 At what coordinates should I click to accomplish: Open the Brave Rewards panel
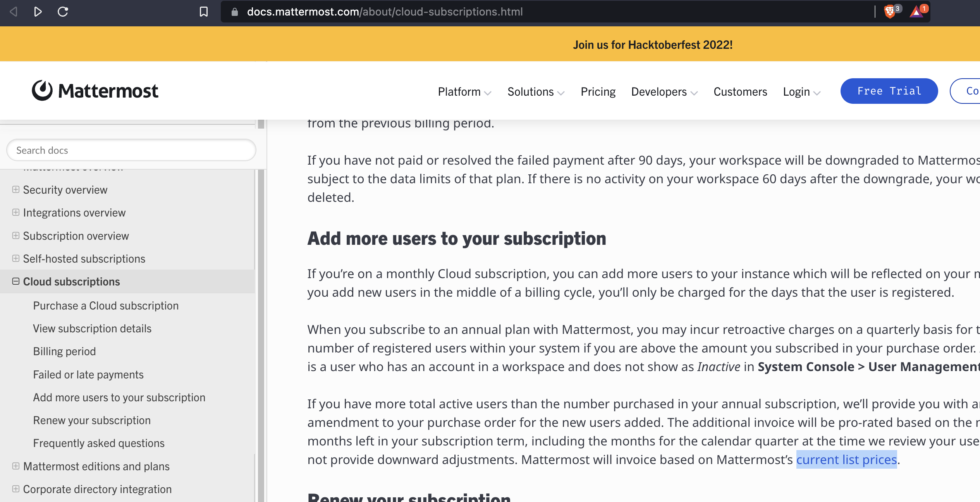[917, 12]
